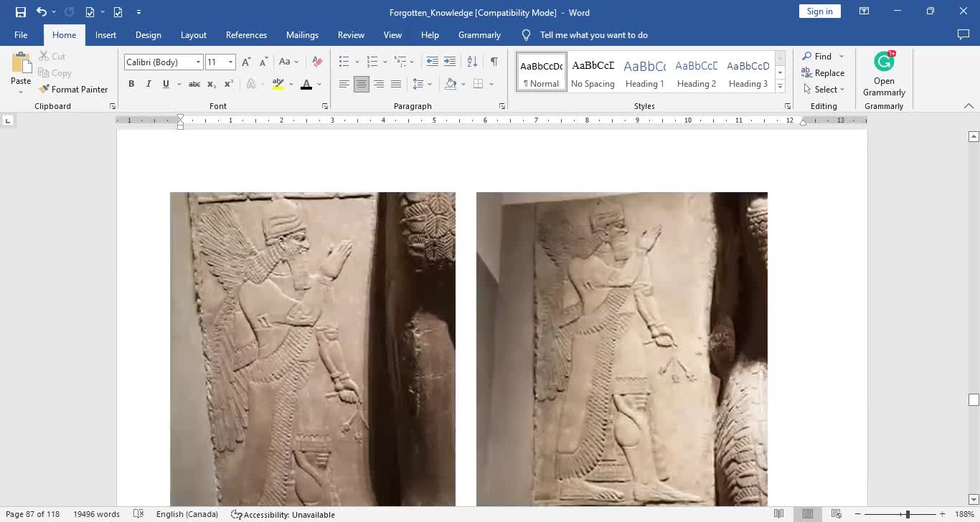
Task: Sort text with the A-Z icon
Action: pyautogui.click(x=472, y=62)
